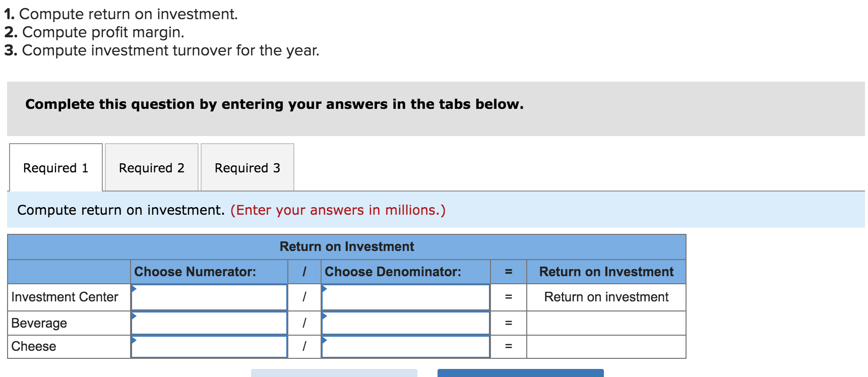Click the Return on Investment table header
The width and height of the screenshot is (868, 377).
347,246
